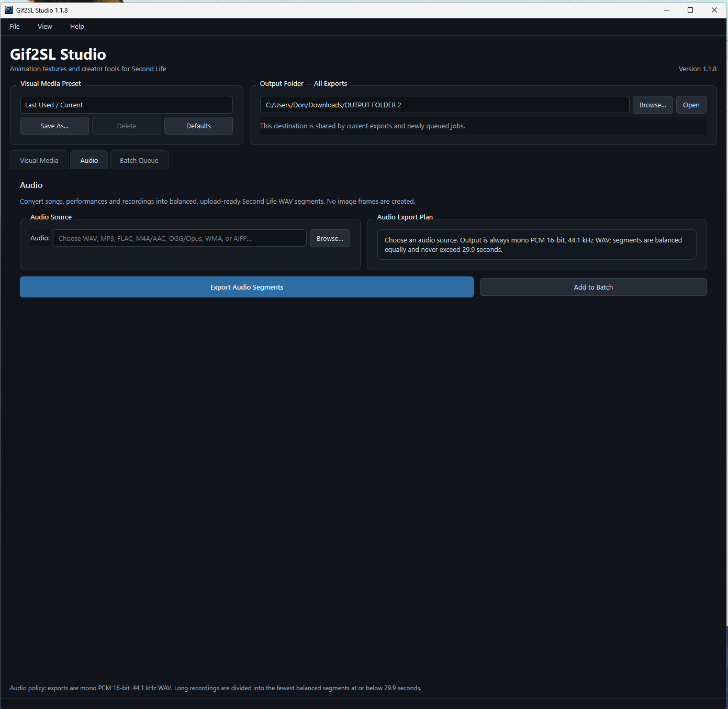
Task: Open the View menu
Action: tap(45, 27)
